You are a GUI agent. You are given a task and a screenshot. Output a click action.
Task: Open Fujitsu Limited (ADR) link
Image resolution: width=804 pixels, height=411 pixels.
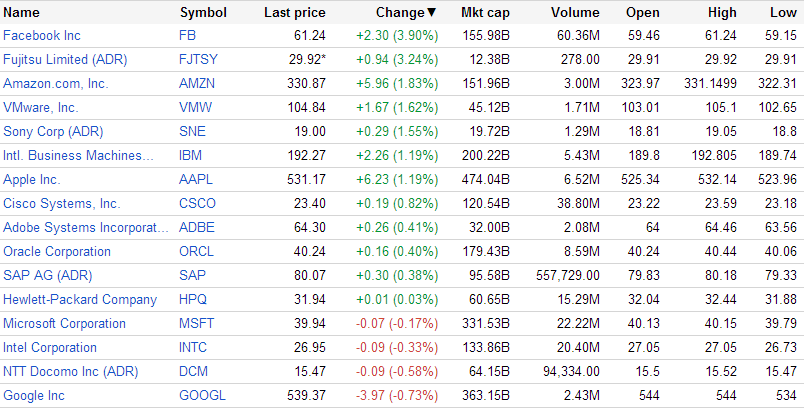tap(65, 60)
